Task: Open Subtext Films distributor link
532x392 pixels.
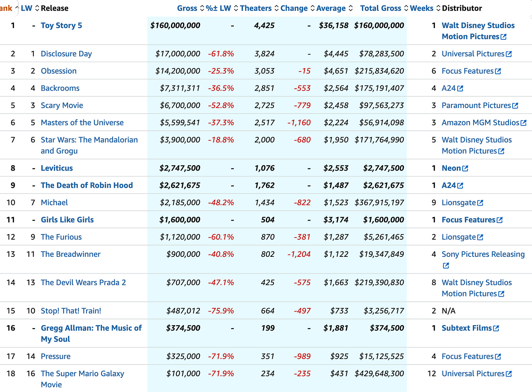Action: (467, 328)
